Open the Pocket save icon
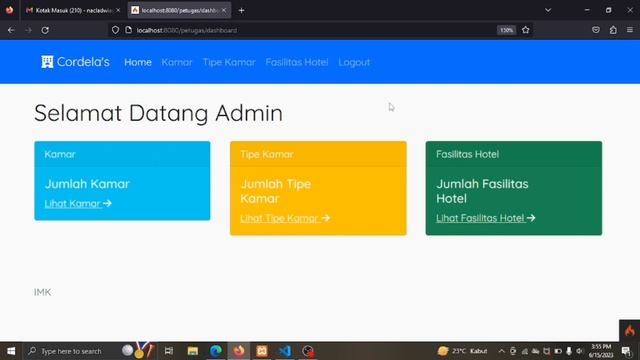Image resolution: width=640 pixels, height=360 pixels. click(x=596, y=30)
